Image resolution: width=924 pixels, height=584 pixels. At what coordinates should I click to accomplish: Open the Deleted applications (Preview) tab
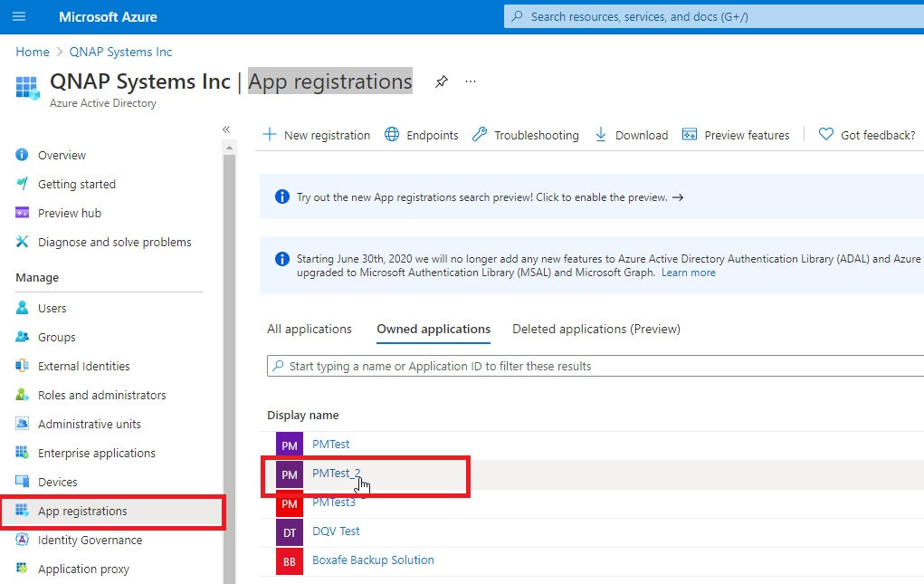tap(595, 329)
